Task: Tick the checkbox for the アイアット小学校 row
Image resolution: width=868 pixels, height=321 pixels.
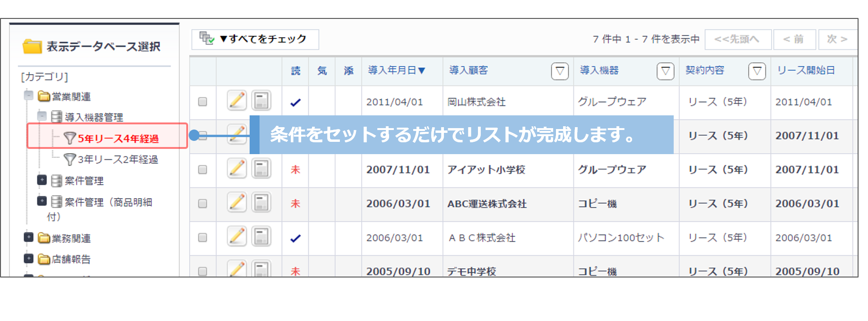Action: point(202,170)
